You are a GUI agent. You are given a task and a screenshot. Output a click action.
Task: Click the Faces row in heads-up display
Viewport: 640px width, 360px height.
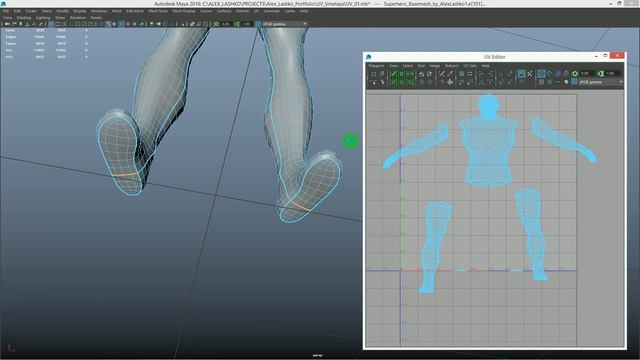click(46, 43)
